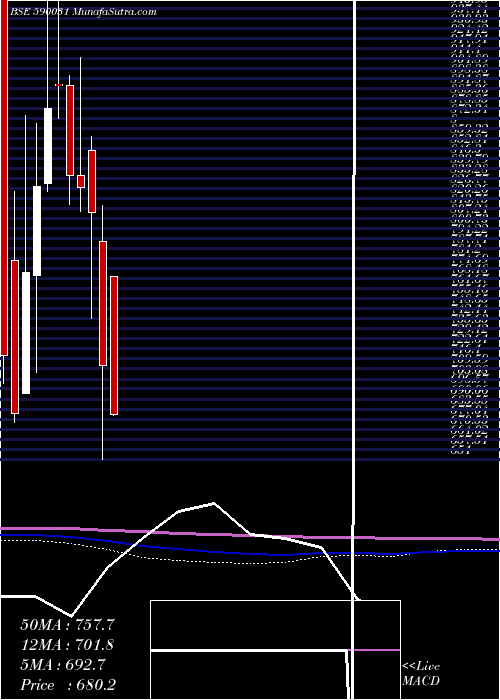Click the 12MA : 701.8 value
500x700 pixels.
67,645
